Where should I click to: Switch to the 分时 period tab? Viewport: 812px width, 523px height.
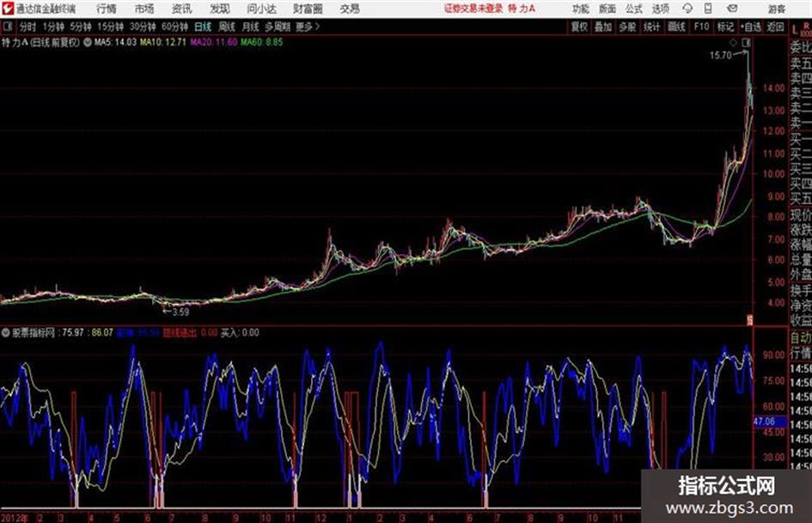[x=27, y=27]
